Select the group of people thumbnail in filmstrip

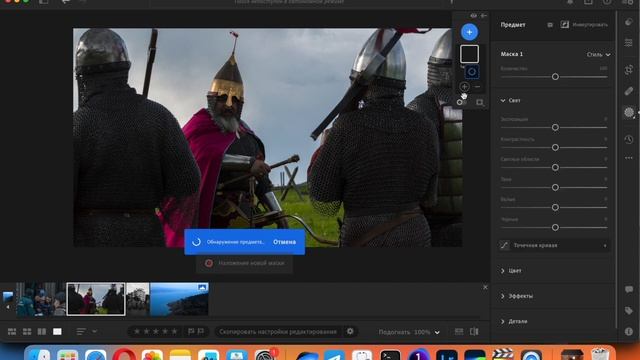[40, 299]
